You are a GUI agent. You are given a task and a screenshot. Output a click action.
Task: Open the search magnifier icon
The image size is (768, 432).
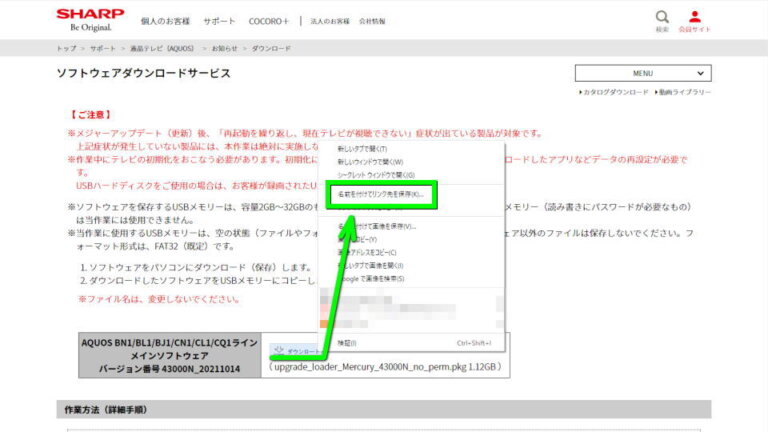pos(662,17)
